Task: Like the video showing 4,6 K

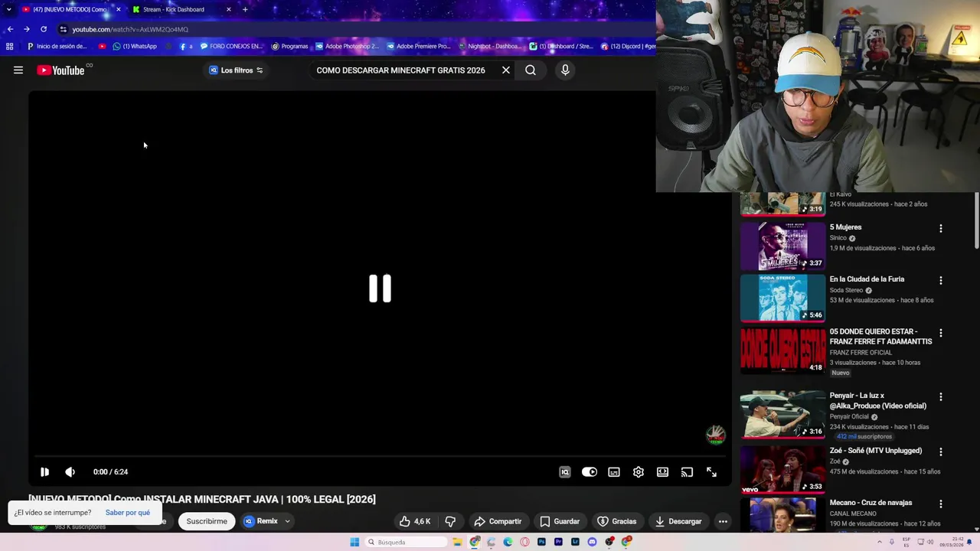Action: click(414, 521)
